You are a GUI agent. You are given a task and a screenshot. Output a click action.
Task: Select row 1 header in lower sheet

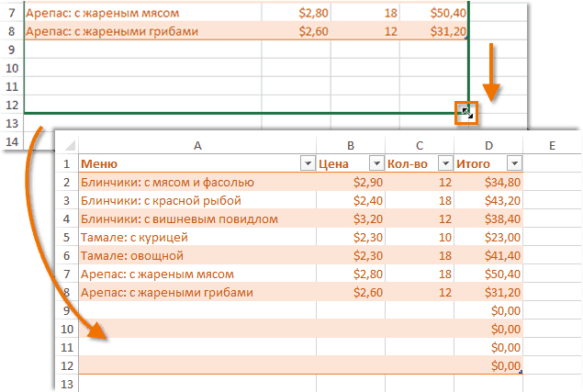click(66, 163)
